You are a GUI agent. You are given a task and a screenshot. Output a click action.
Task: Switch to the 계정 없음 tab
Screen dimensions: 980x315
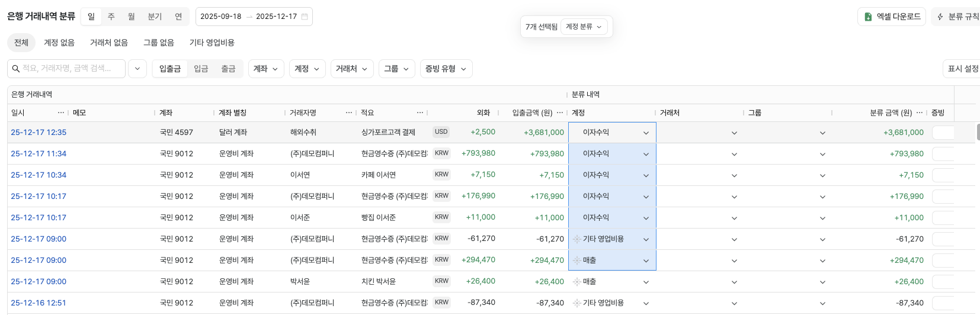(59, 43)
